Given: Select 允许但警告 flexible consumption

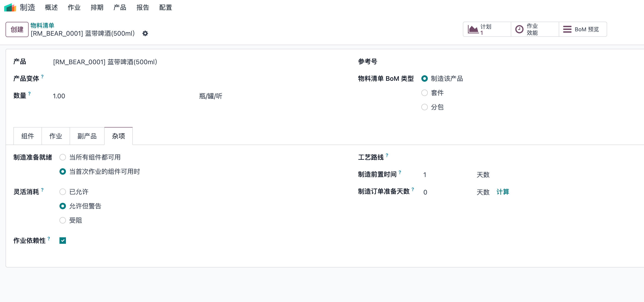Looking at the screenshot, I should coord(63,206).
